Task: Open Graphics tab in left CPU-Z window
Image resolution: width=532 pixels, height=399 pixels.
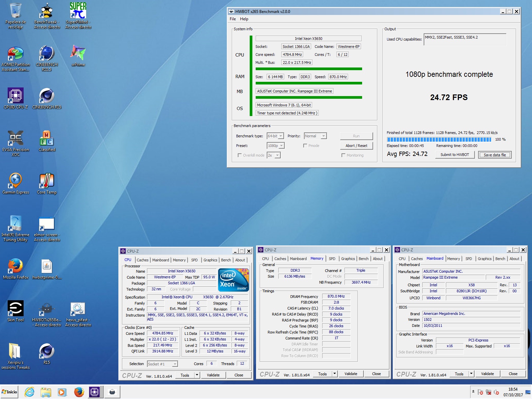Action: tap(210, 260)
